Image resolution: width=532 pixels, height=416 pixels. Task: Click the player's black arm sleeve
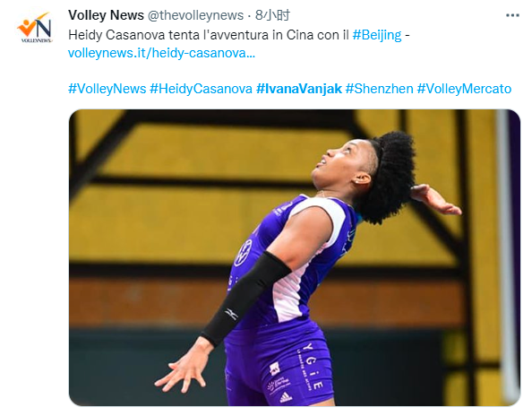pyautogui.click(x=246, y=297)
